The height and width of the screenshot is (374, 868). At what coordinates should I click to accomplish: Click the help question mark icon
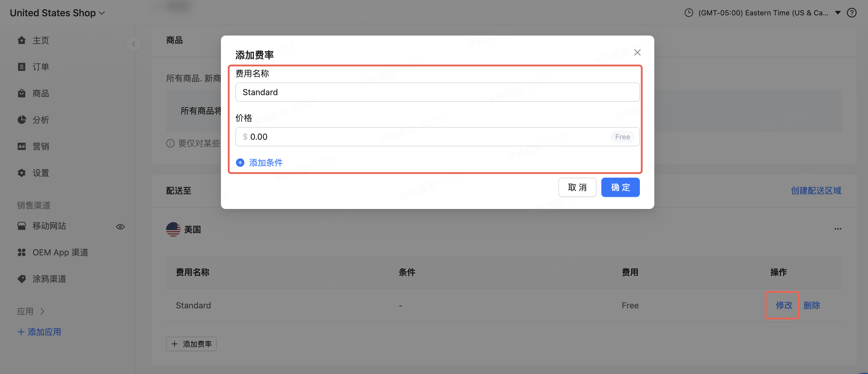851,13
